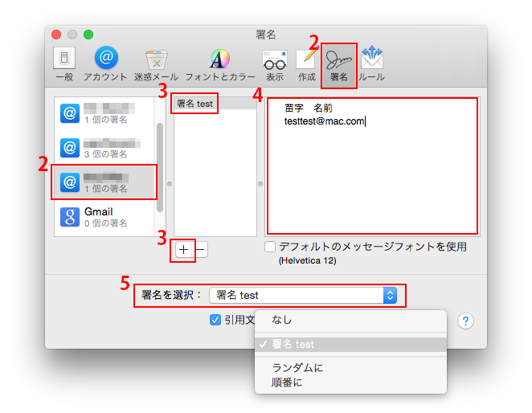532x413 pixels.
Task: Click inside the signature text editing area
Action: click(x=372, y=166)
